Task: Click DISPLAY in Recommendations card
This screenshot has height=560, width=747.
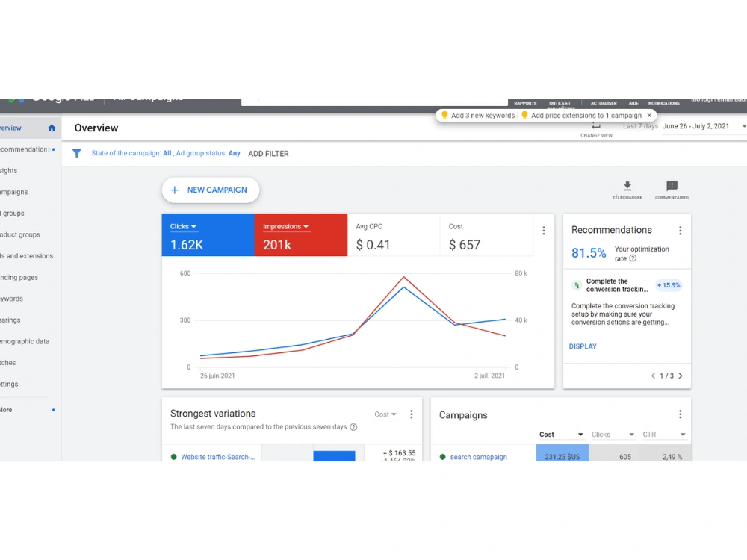Action: 583,346
